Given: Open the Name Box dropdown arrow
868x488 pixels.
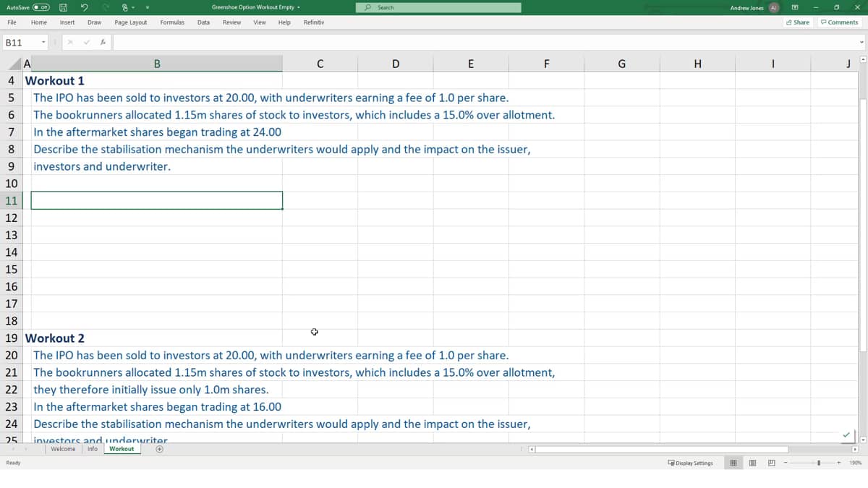Looking at the screenshot, I should (43, 43).
